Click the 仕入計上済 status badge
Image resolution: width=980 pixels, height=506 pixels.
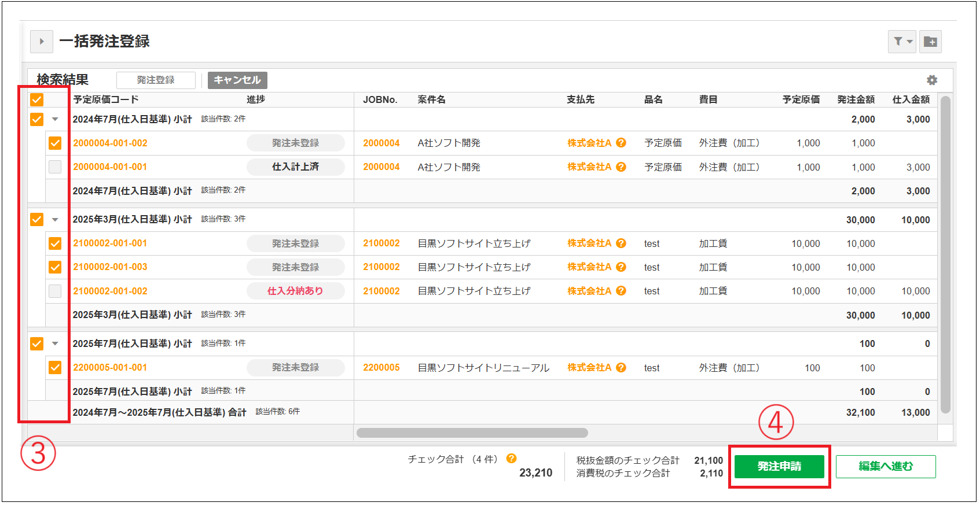coord(296,167)
